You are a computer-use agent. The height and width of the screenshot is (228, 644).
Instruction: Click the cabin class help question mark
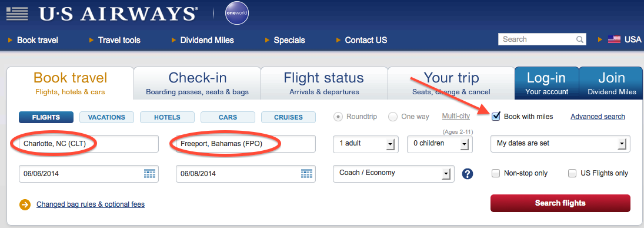coord(468,174)
